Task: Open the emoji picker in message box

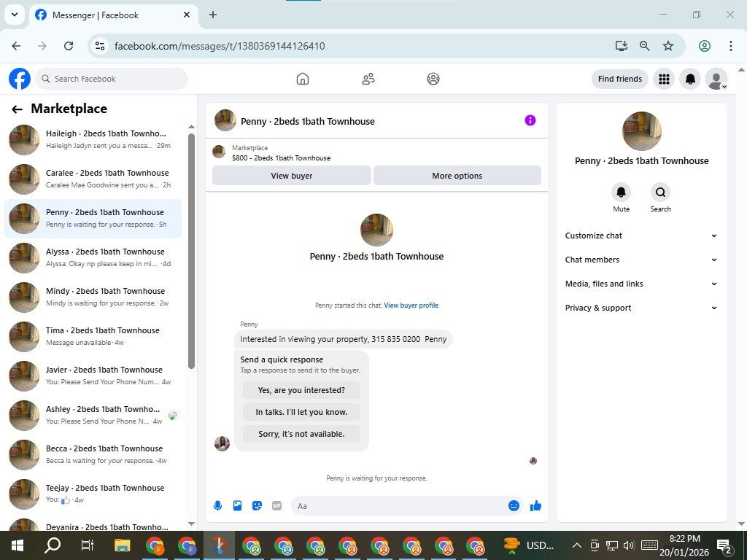Action: pos(514,506)
